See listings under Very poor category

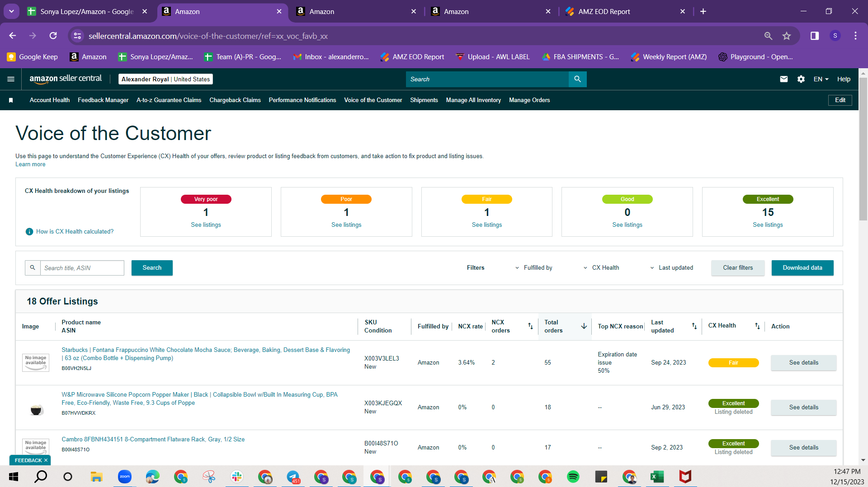click(206, 225)
